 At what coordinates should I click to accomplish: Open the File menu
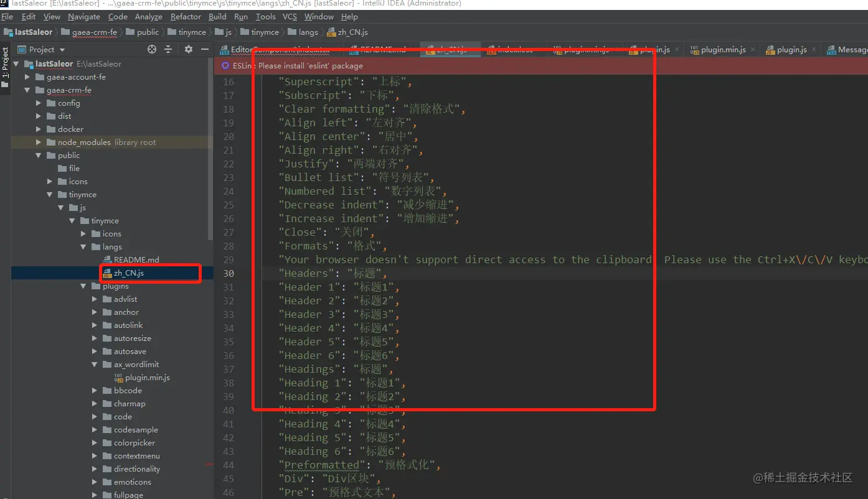(7, 17)
